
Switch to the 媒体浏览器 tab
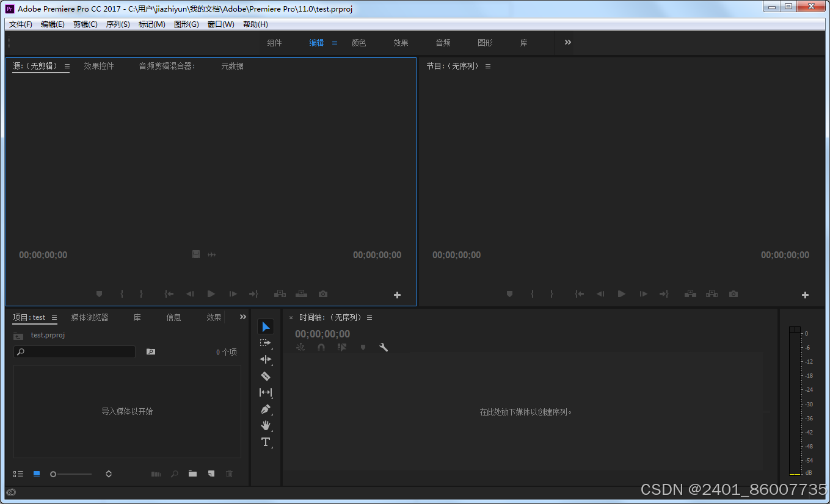(x=90, y=318)
